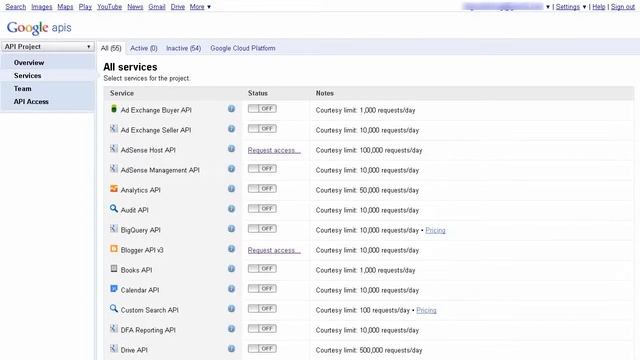
Task: Enable the AdSense Management API toggle
Action: tap(262, 169)
